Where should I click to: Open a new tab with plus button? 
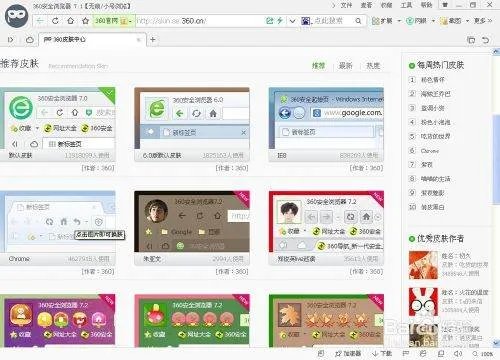[x=153, y=40]
